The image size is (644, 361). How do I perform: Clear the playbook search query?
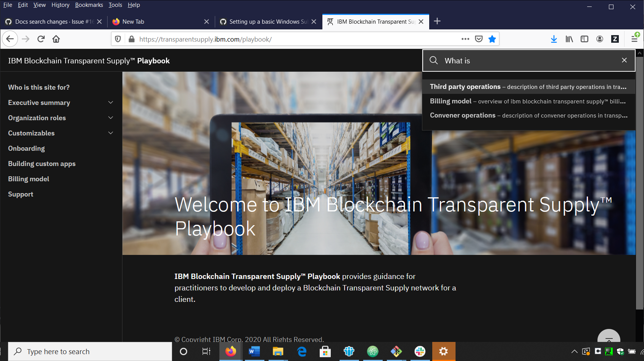tap(624, 60)
